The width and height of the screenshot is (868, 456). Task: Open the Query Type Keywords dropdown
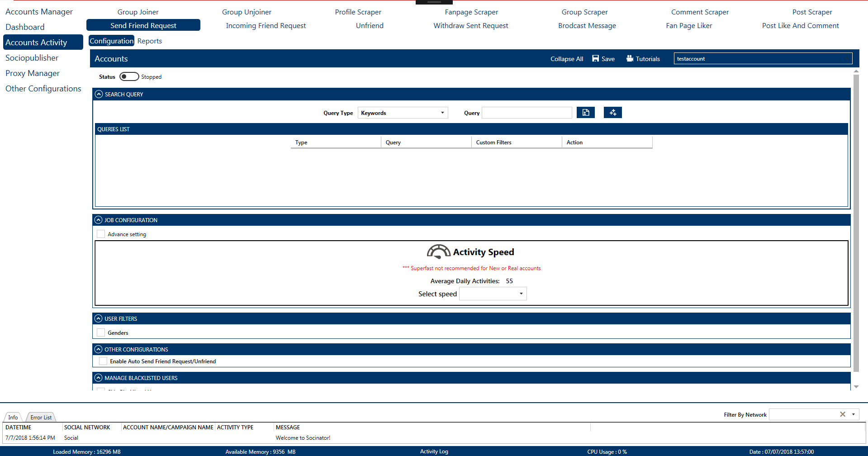pos(403,113)
